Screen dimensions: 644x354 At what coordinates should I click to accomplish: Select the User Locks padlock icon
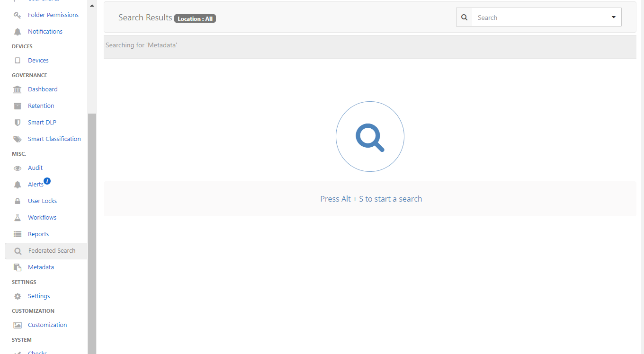coord(18,201)
